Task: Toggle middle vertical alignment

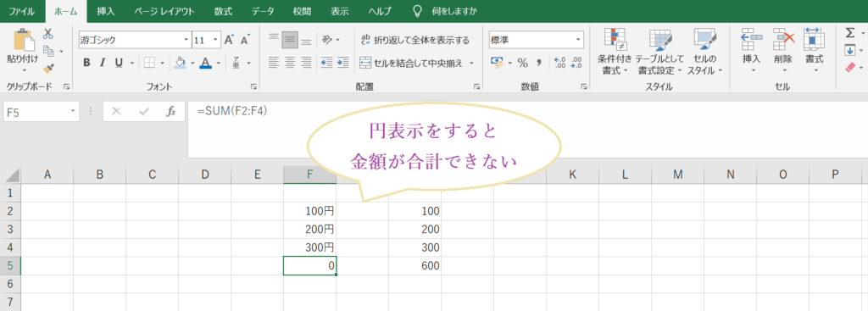Action: [x=290, y=40]
